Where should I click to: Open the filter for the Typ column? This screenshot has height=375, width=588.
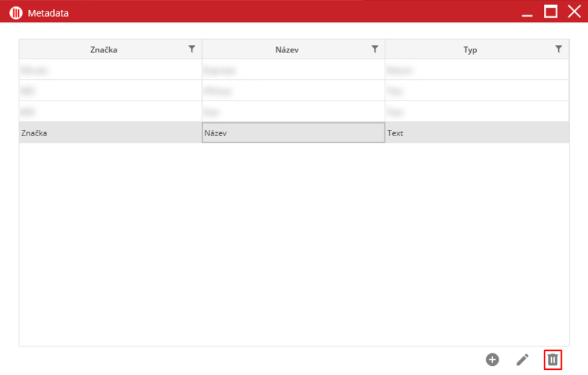(x=558, y=49)
